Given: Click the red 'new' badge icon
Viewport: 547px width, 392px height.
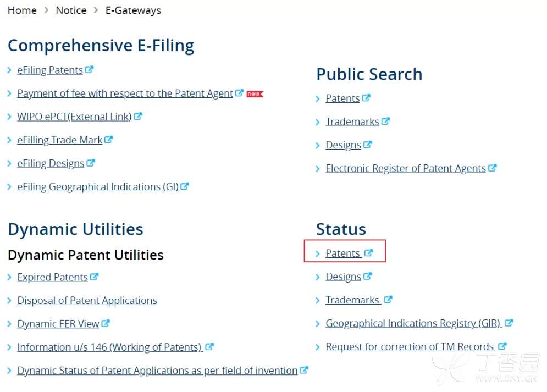Looking at the screenshot, I should [255, 93].
